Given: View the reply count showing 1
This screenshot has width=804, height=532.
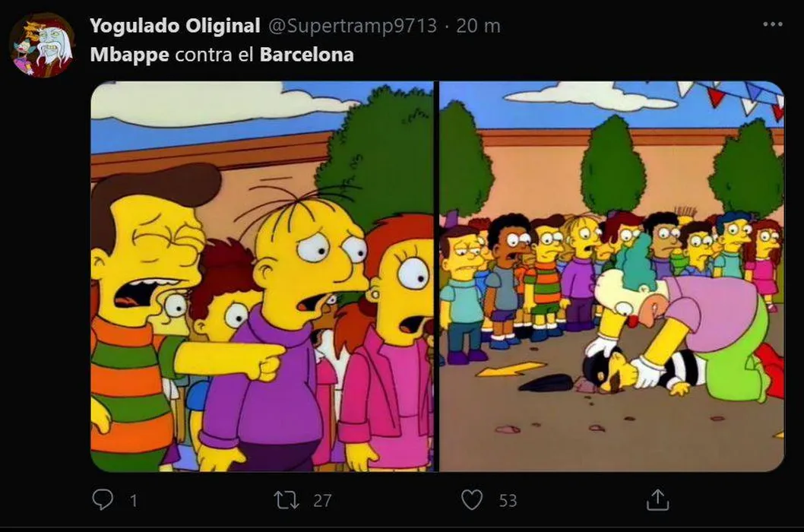Looking at the screenshot, I should click(x=133, y=500).
